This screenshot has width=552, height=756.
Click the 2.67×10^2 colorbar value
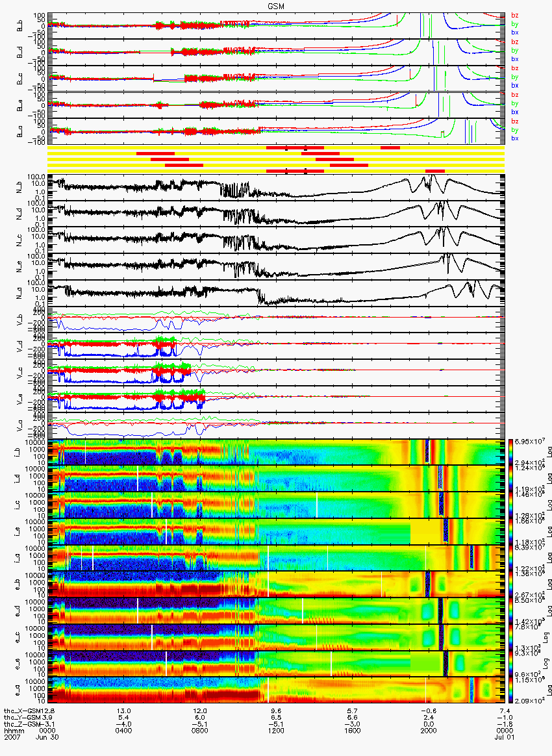[529, 594]
